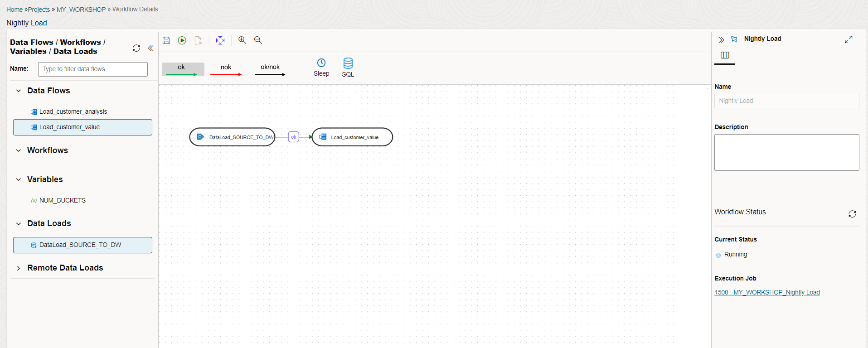Click the workflow icon beside Nightly Load title
This screenshot has width=868, height=348.
coord(734,39)
